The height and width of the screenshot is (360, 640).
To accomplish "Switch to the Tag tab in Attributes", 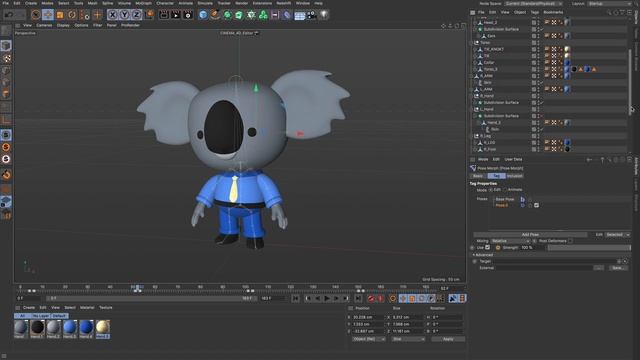I will (496, 176).
